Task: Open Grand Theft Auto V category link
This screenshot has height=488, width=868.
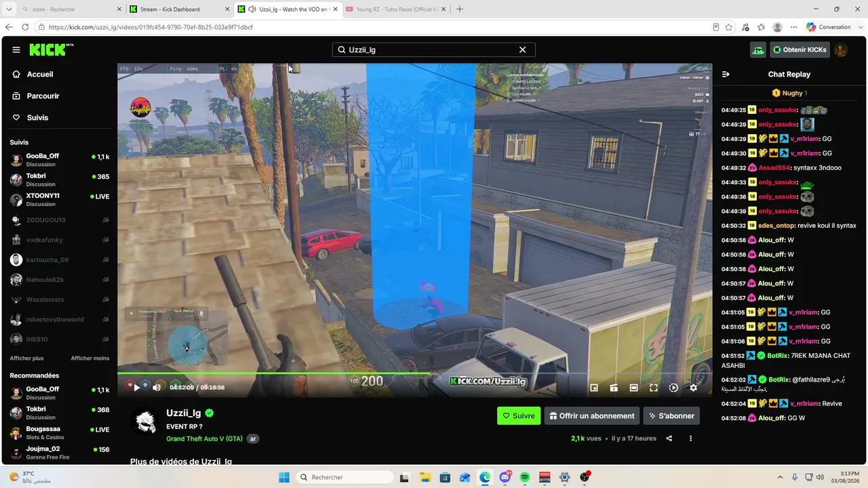Action: pyautogui.click(x=204, y=439)
